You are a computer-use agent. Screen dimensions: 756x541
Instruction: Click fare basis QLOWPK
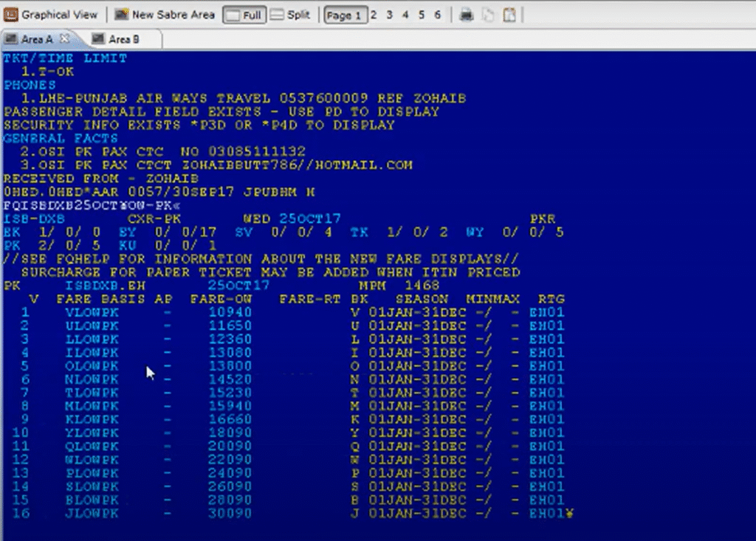pyautogui.click(x=92, y=447)
